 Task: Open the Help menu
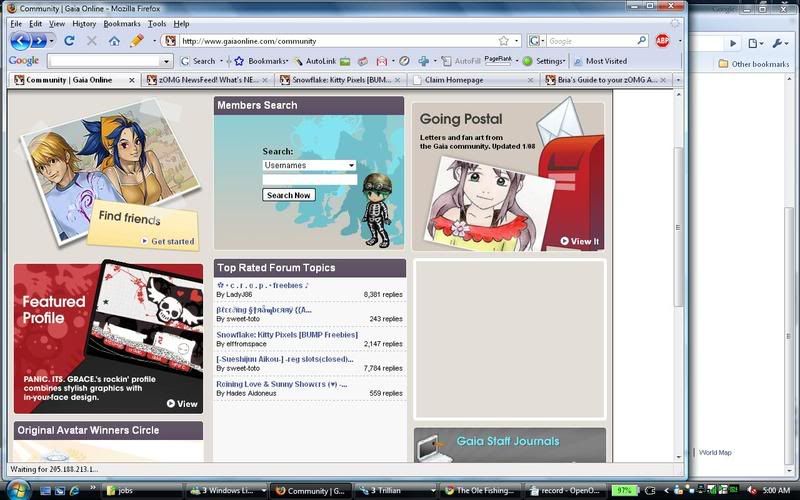181,23
